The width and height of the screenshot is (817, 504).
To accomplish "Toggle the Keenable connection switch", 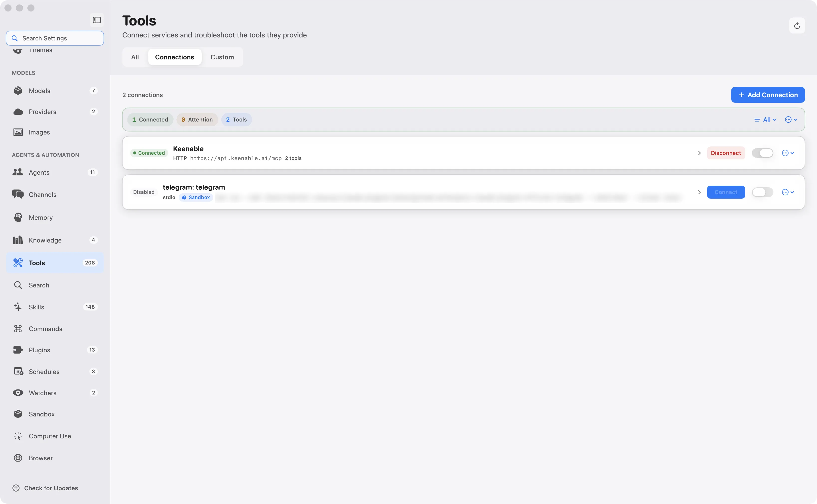I will click(x=762, y=153).
